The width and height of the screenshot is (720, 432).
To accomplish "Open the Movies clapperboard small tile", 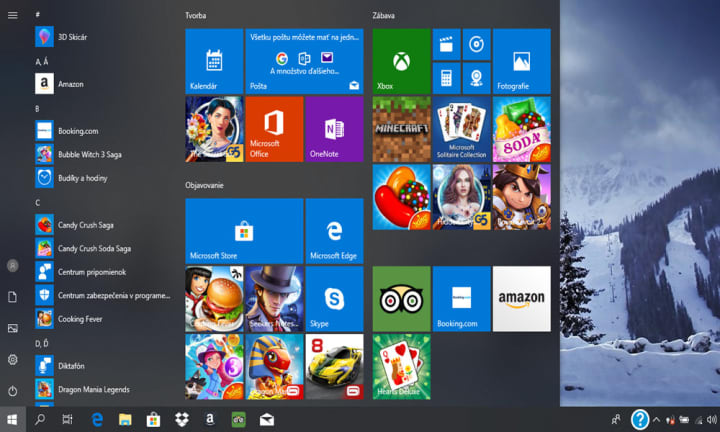I will pos(446,45).
